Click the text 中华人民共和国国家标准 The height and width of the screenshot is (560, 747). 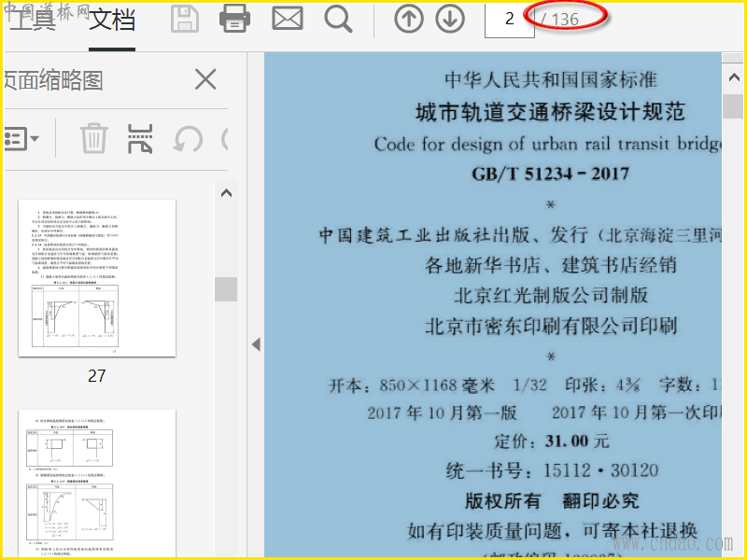coord(551,79)
